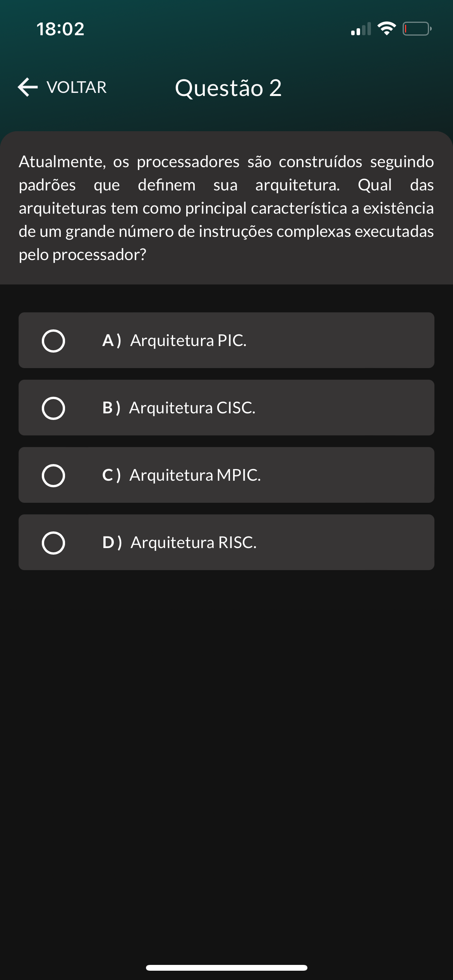
Task: Select radio button for option B
Action: click(53, 408)
